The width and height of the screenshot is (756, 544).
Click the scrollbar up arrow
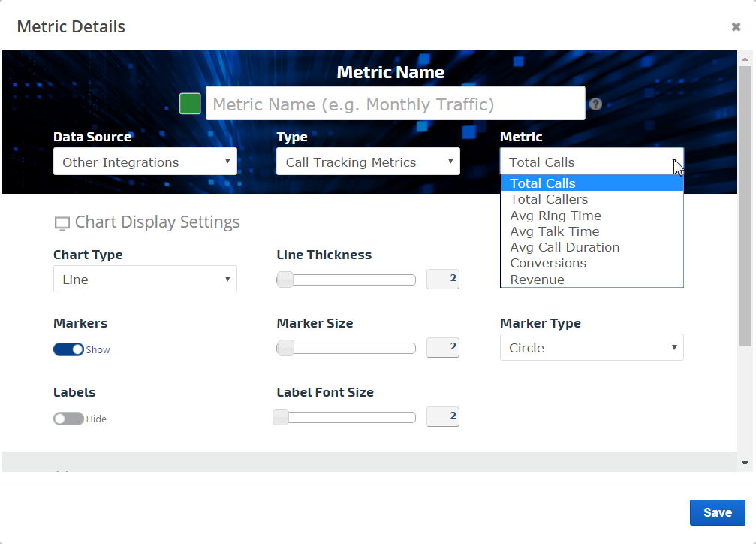tap(745, 59)
